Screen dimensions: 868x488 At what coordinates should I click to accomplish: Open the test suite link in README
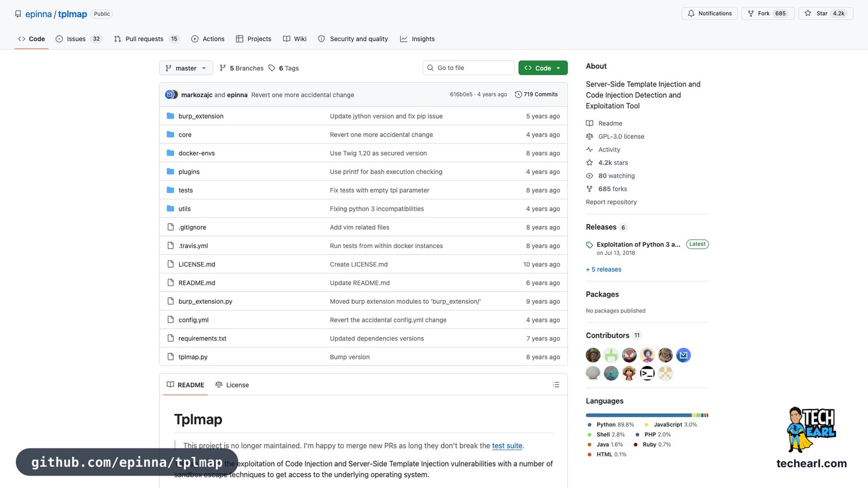pyautogui.click(x=507, y=446)
